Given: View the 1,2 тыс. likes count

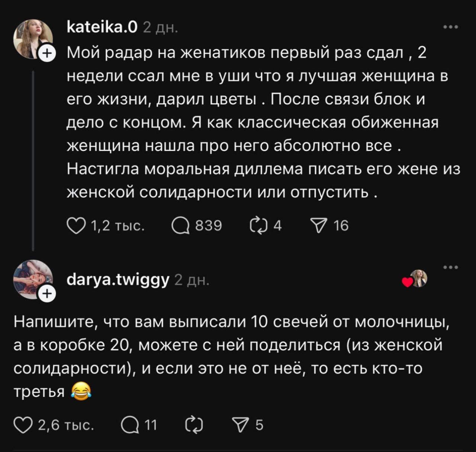Looking at the screenshot, I should point(117,226).
